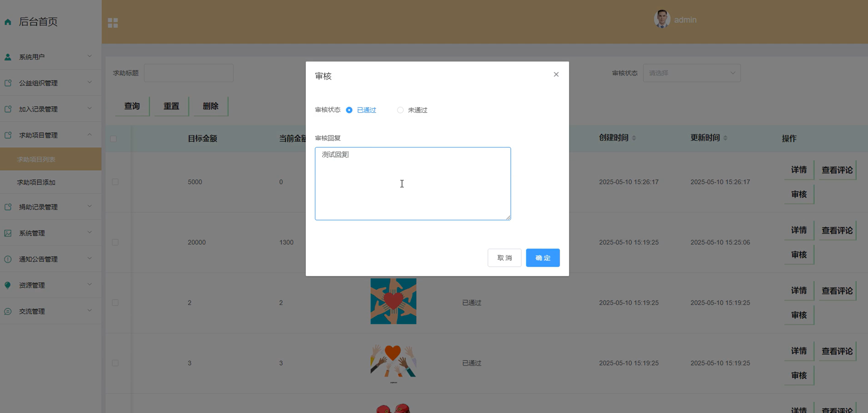
Task: Click the grid menu icon in header
Action: 113,23
